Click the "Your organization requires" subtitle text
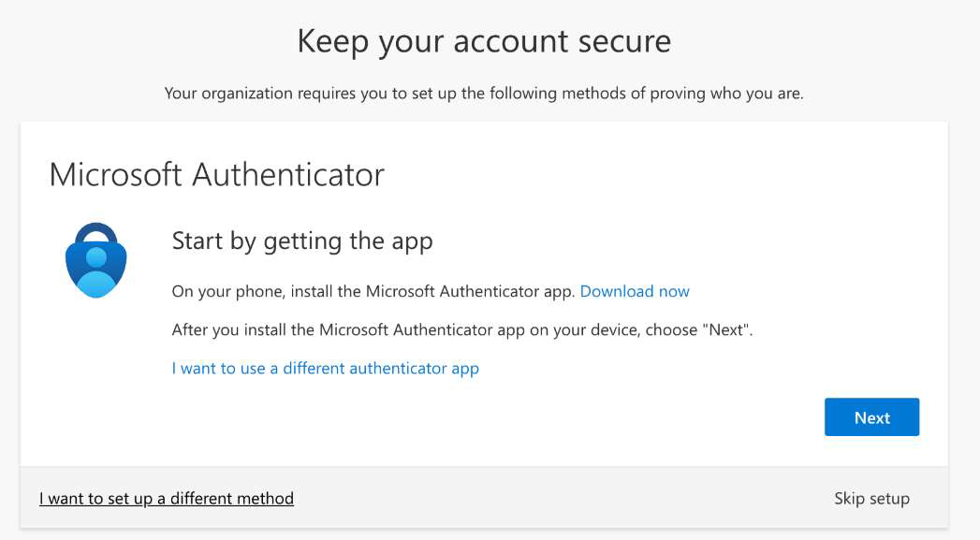 (484, 94)
